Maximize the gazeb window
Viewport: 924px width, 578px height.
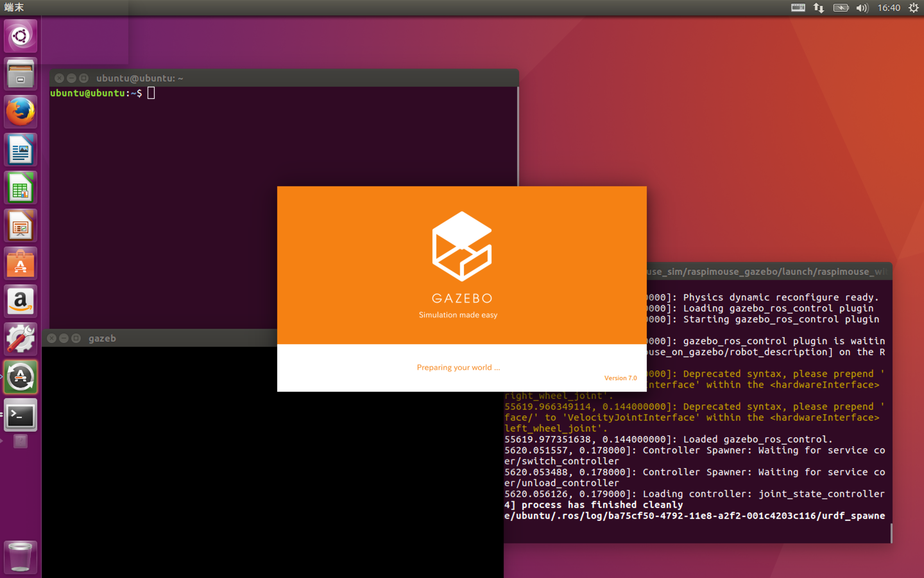pyautogui.click(x=76, y=338)
